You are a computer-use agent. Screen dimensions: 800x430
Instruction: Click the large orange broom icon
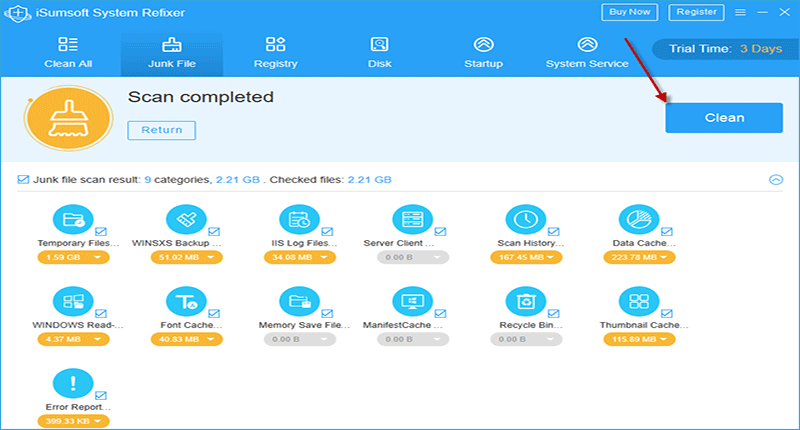tap(68, 118)
